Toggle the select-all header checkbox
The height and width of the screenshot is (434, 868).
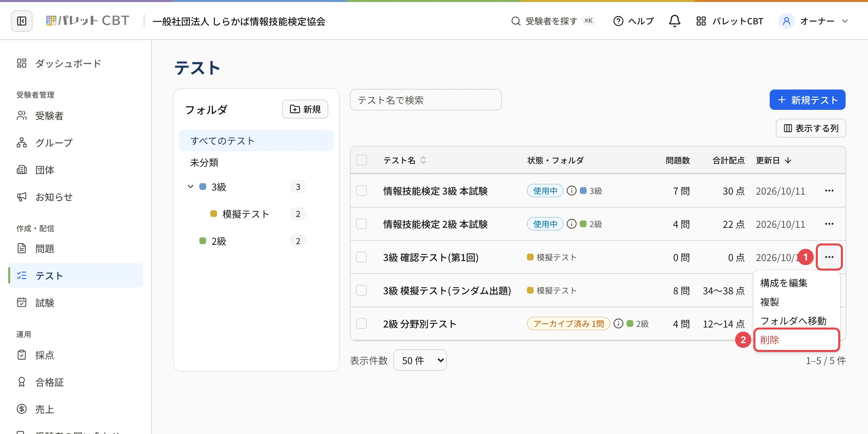click(x=361, y=160)
